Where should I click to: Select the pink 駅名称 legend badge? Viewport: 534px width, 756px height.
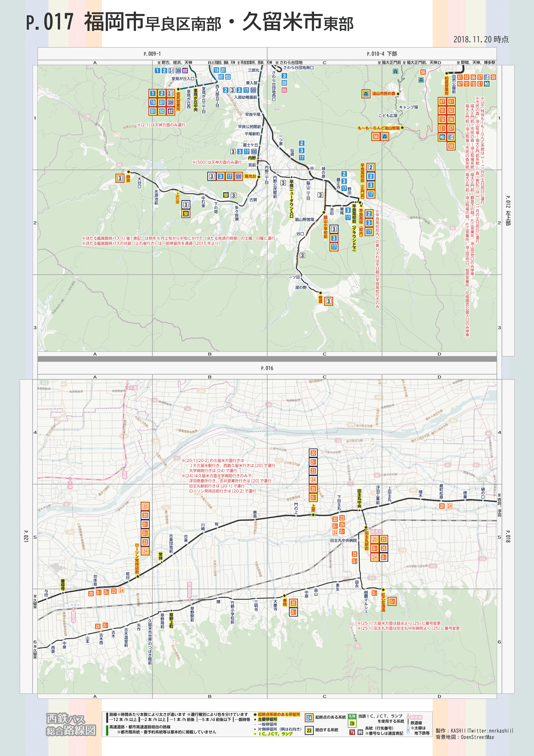416,717
